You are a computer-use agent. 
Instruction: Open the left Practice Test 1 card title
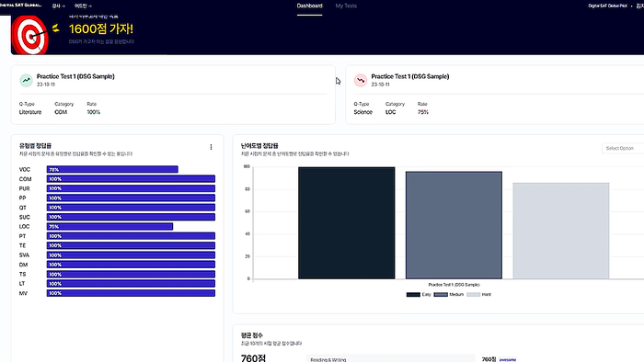(75, 76)
